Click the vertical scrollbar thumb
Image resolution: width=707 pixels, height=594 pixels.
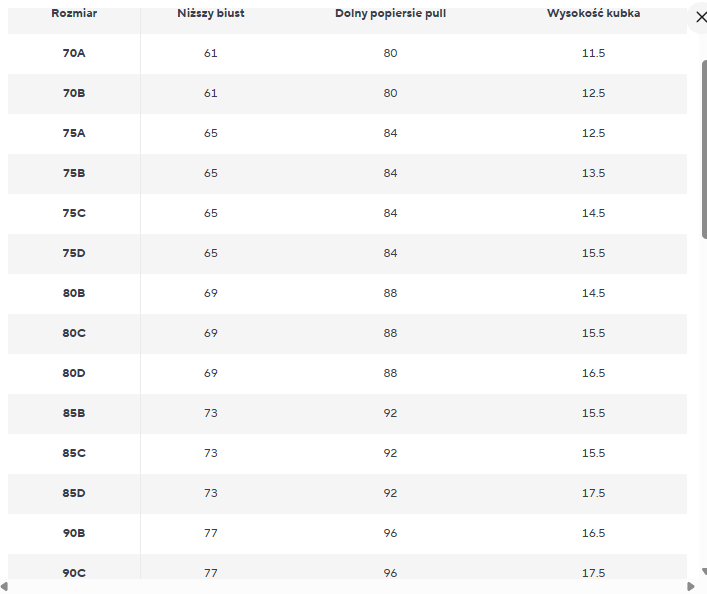point(703,150)
